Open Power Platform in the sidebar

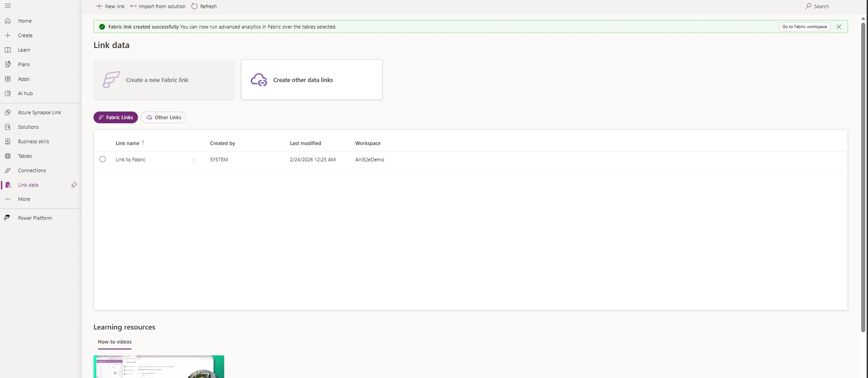click(x=35, y=218)
